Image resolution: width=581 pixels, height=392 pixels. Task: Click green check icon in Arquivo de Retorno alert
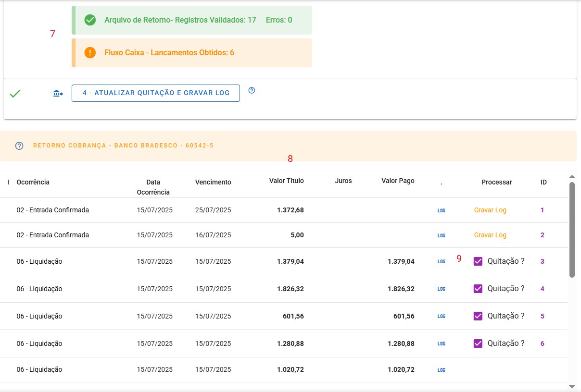click(x=90, y=20)
